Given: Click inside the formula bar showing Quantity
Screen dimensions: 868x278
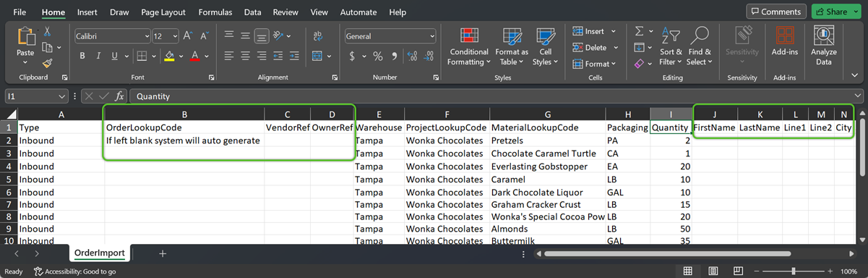Looking at the screenshot, I should (497, 96).
